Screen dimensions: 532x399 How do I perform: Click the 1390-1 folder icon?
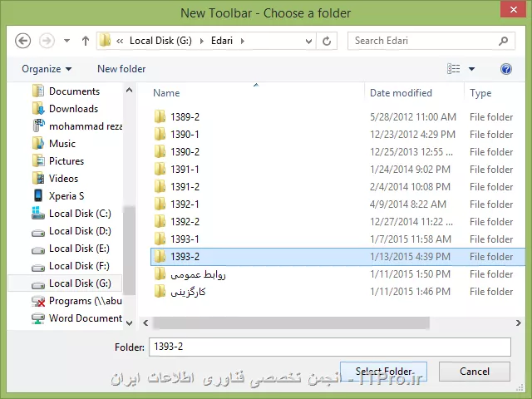[x=160, y=134]
